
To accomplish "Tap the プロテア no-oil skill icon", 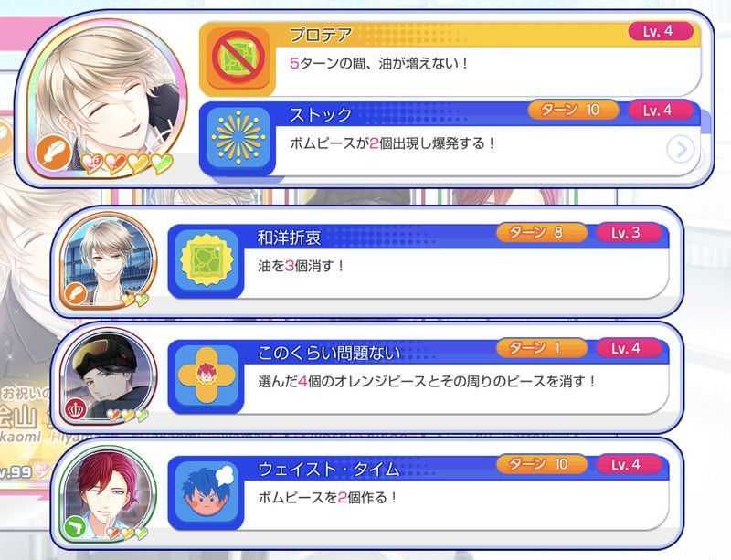I will point(238,58).
